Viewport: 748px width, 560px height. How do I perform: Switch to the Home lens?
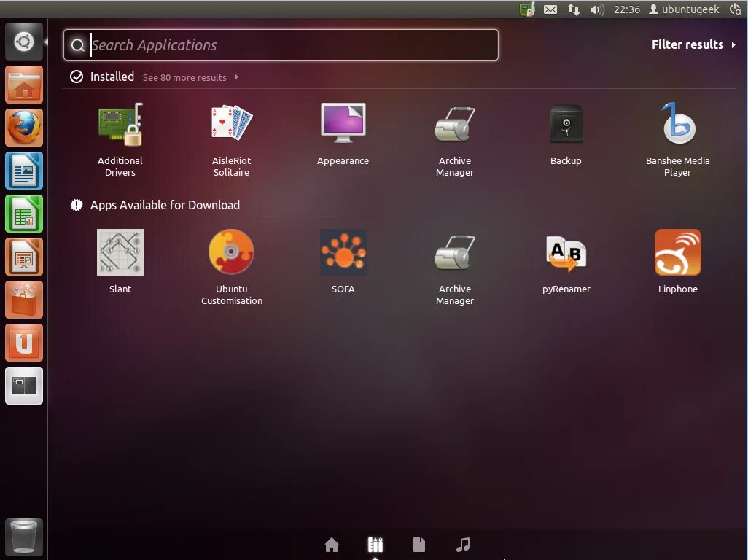pos(332,544)
